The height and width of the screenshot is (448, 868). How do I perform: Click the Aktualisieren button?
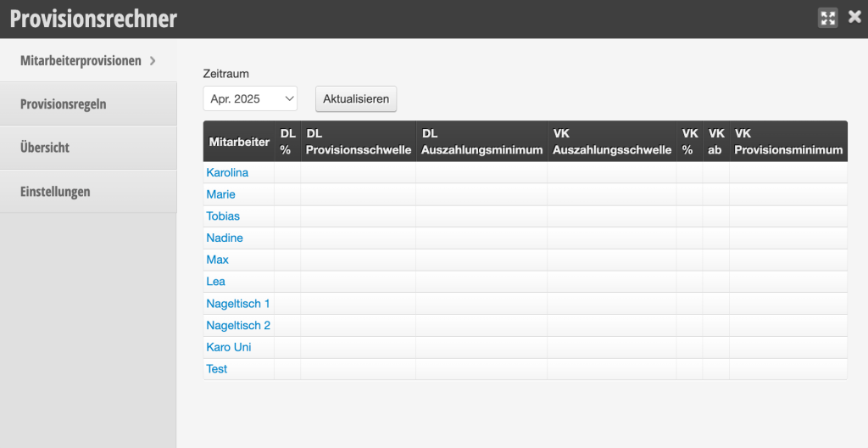point(356,98)
